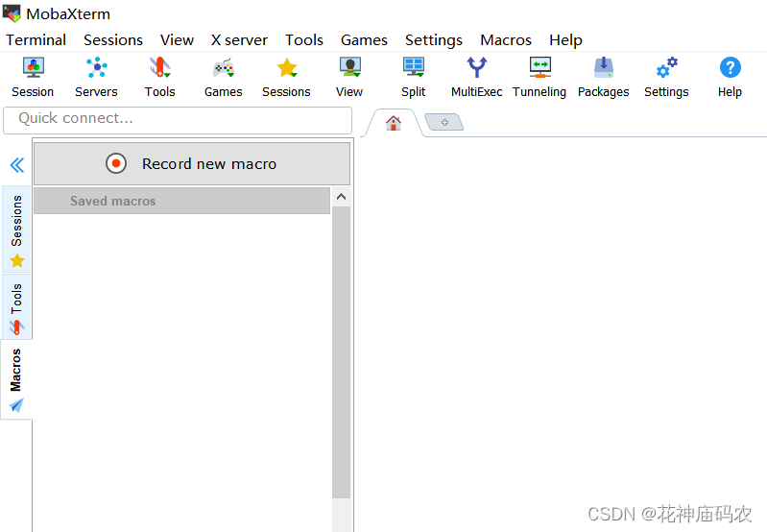Collapse the sidebar with the double-chevron
Image resolution: width=767 pixels, height=532 pixels.
[17, 165]
